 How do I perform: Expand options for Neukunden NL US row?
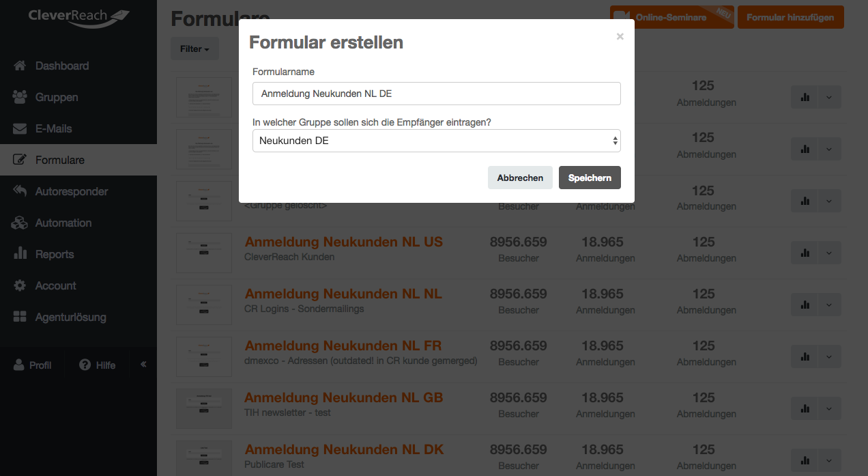point(830,253)
